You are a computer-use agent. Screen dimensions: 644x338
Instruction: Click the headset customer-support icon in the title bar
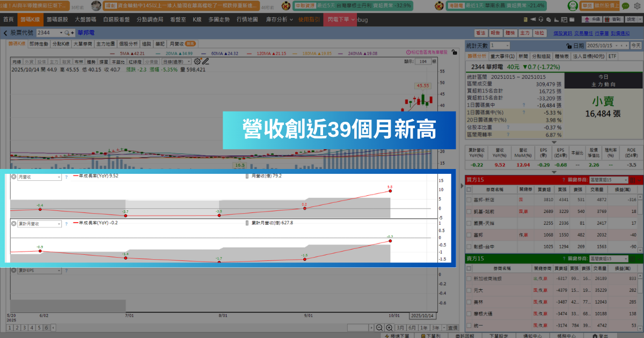540,19
